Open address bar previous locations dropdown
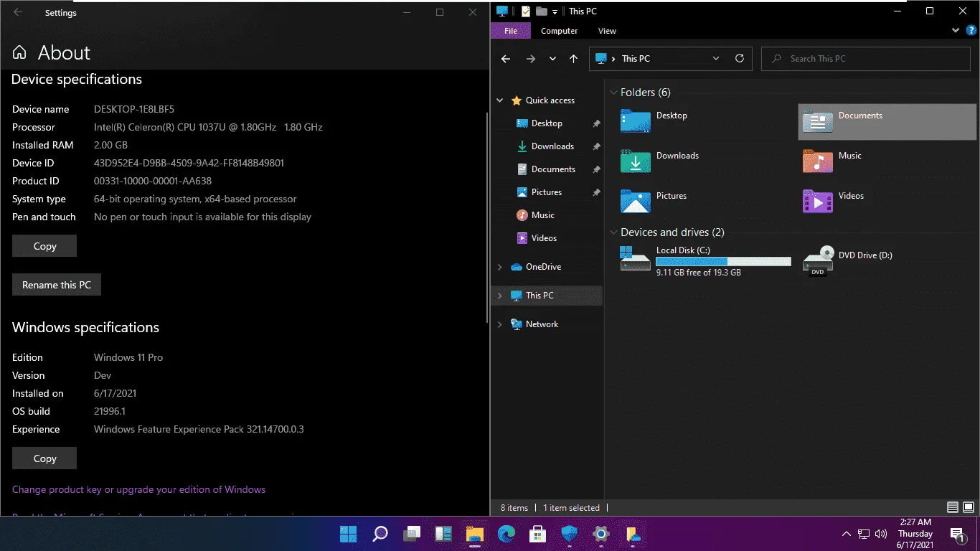 716,59
